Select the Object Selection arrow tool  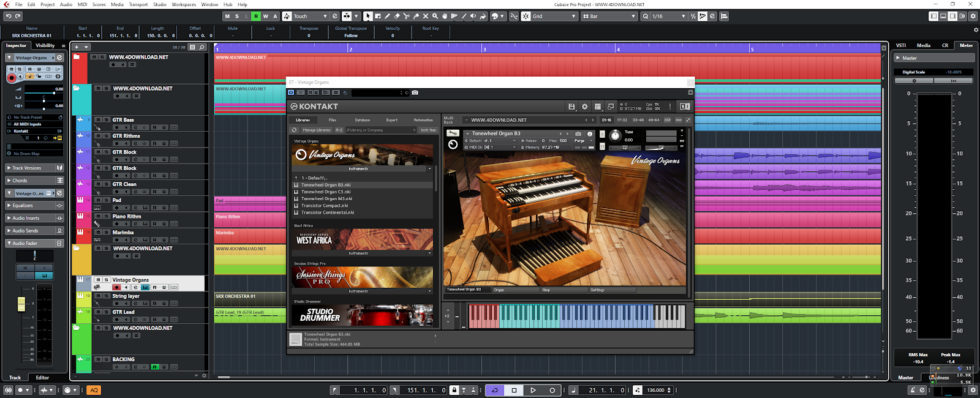point(367,16)
